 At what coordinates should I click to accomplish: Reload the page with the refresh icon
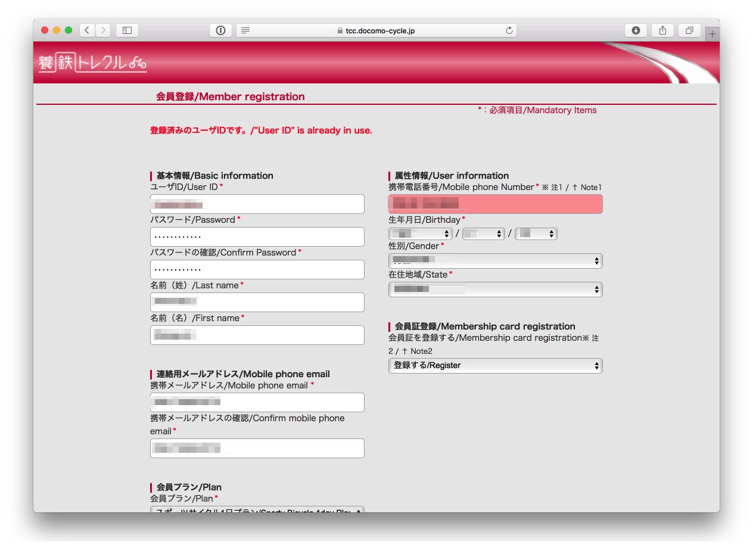[x=509, y=30]
